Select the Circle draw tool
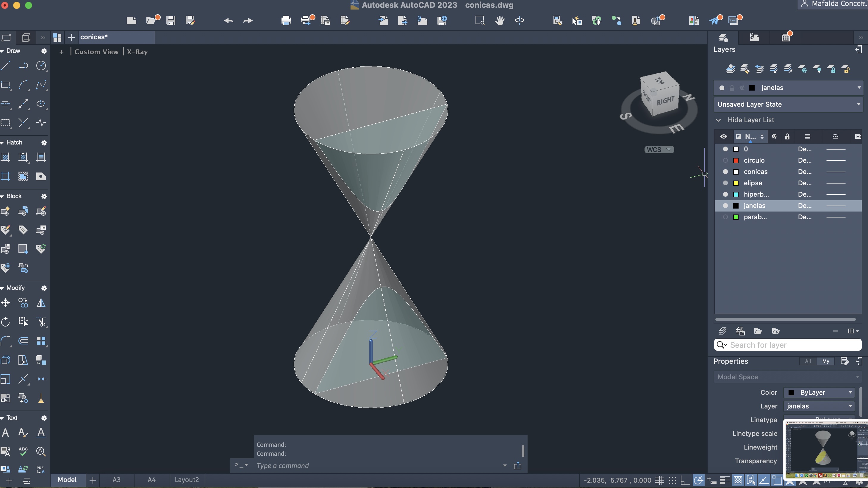 (x=41, y=66)
